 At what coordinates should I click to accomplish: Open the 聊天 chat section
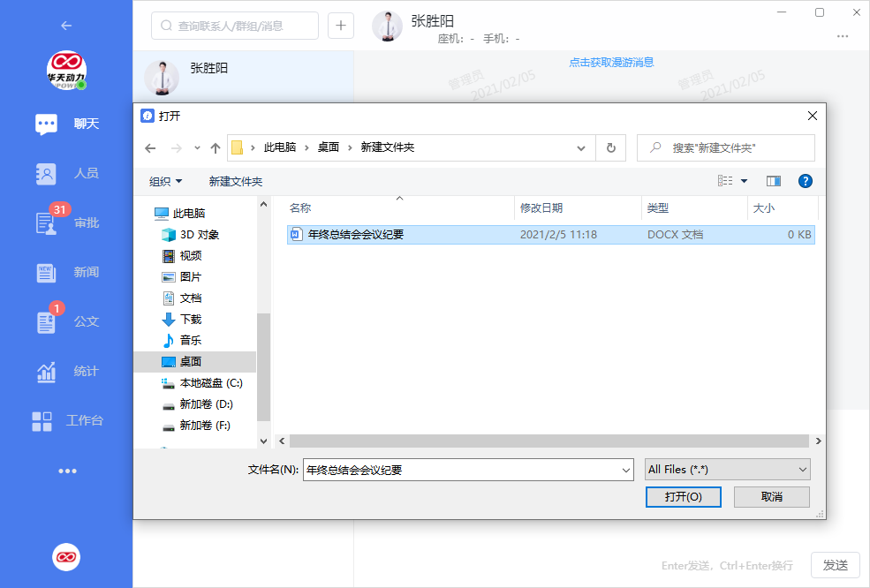click(x=66, y=124)
